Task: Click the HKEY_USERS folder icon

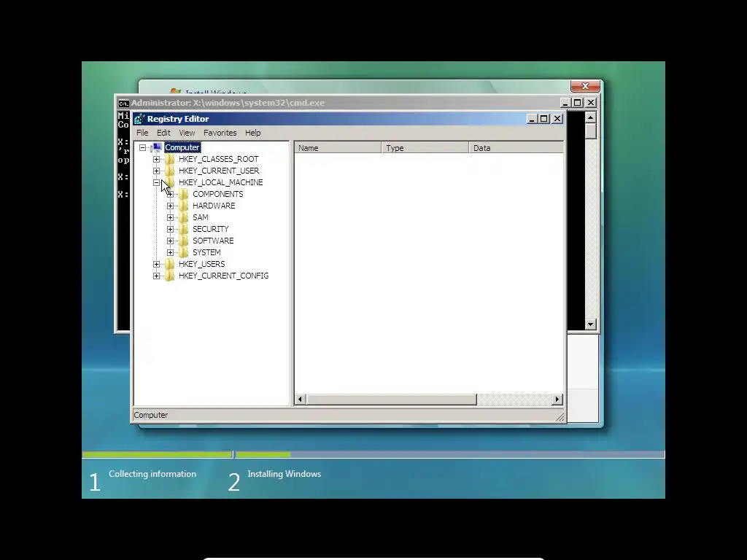Action: [169, 264]
